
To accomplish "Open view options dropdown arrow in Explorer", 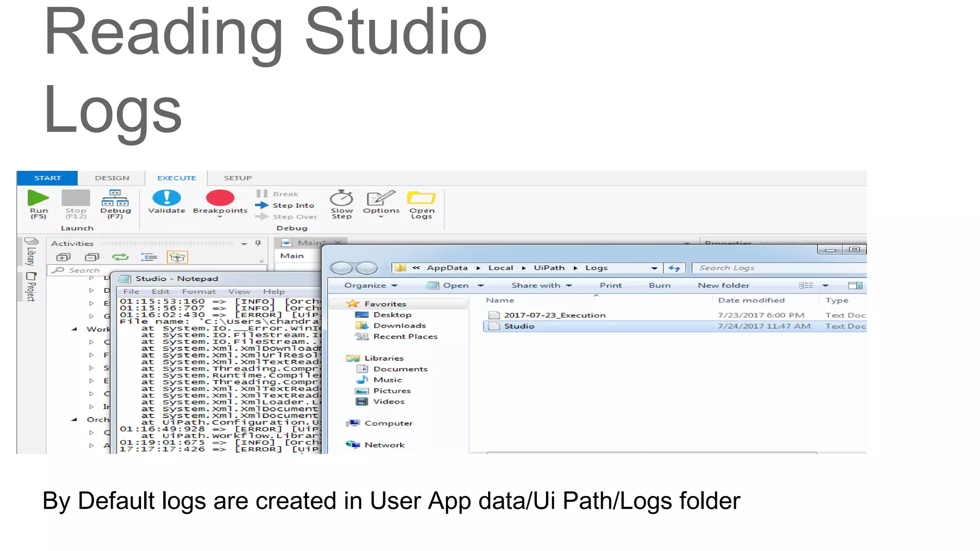I will (x=825, y=286).
